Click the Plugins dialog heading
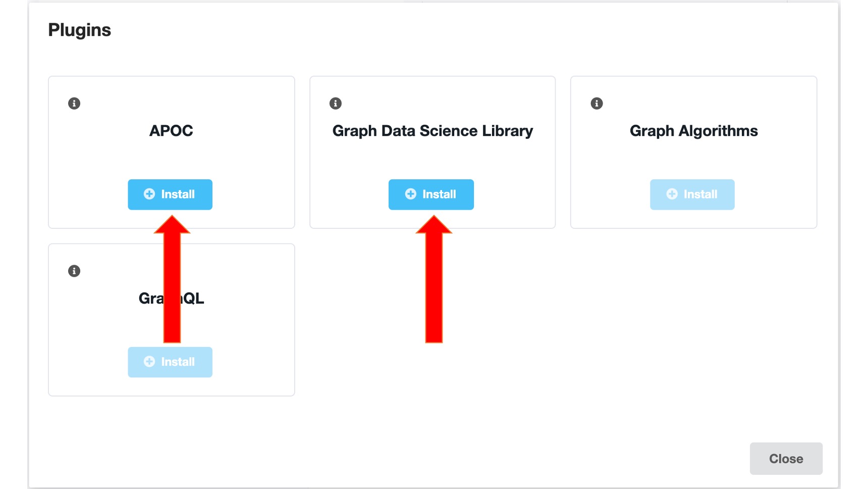 tap(79, 30)
